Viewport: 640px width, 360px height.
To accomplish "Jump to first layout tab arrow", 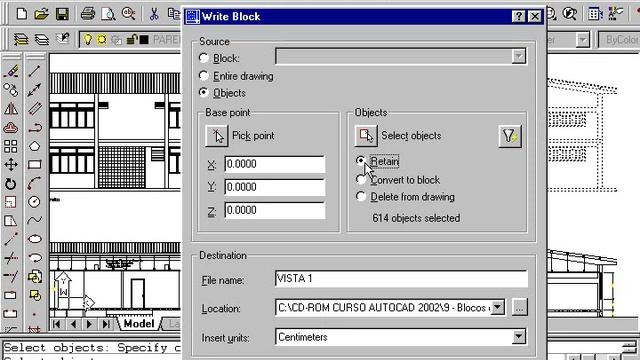I will click(57, 324).
